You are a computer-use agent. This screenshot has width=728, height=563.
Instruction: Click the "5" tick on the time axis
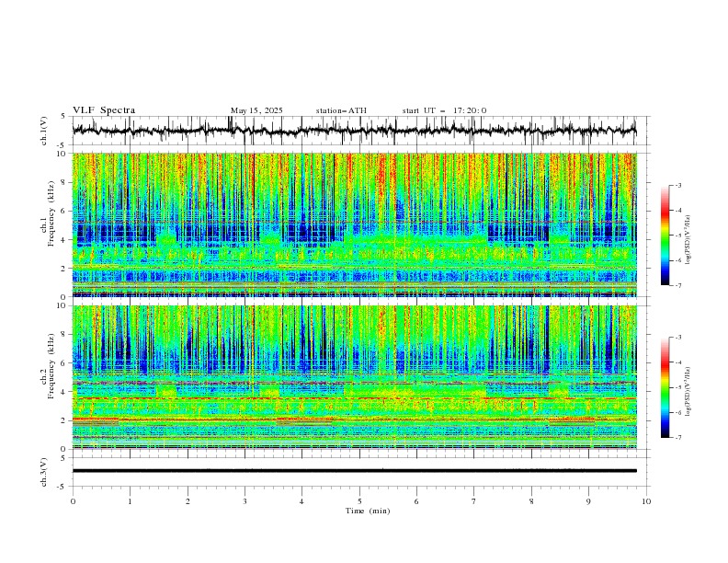pyautogui.click(x=359, y=501)
